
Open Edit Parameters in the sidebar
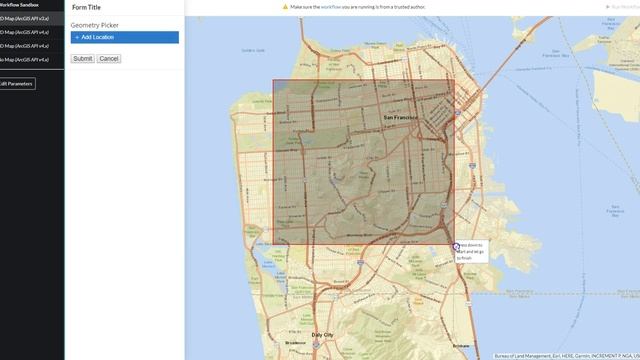point(17,84)
